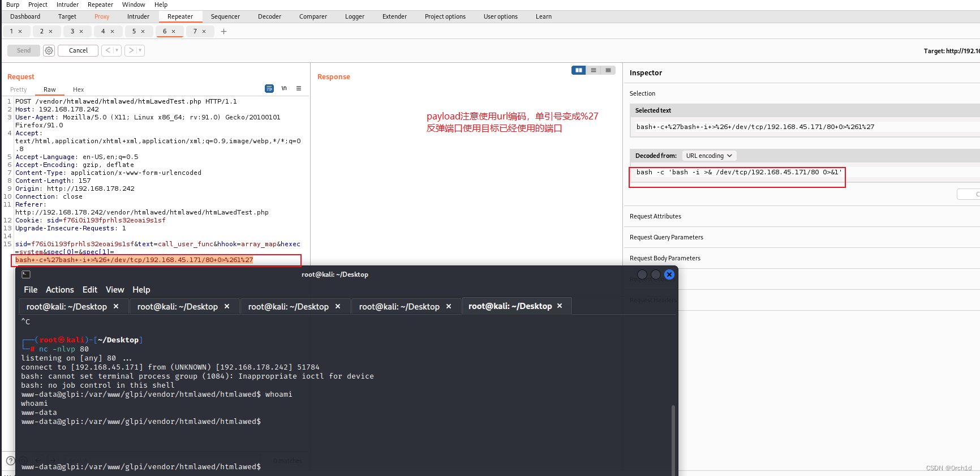Click the POST request line text
Image resolution: width=980 pixels, height=476 pixels.
tap(126, 101)
